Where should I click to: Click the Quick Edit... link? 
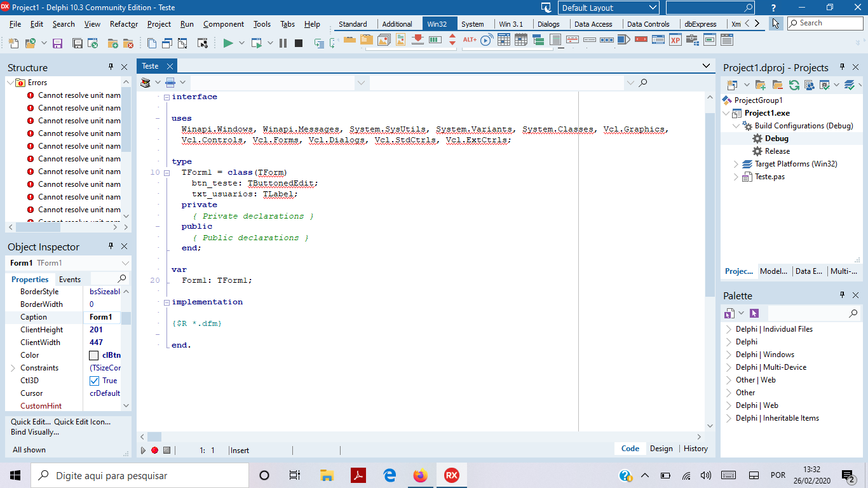point(31,422)
